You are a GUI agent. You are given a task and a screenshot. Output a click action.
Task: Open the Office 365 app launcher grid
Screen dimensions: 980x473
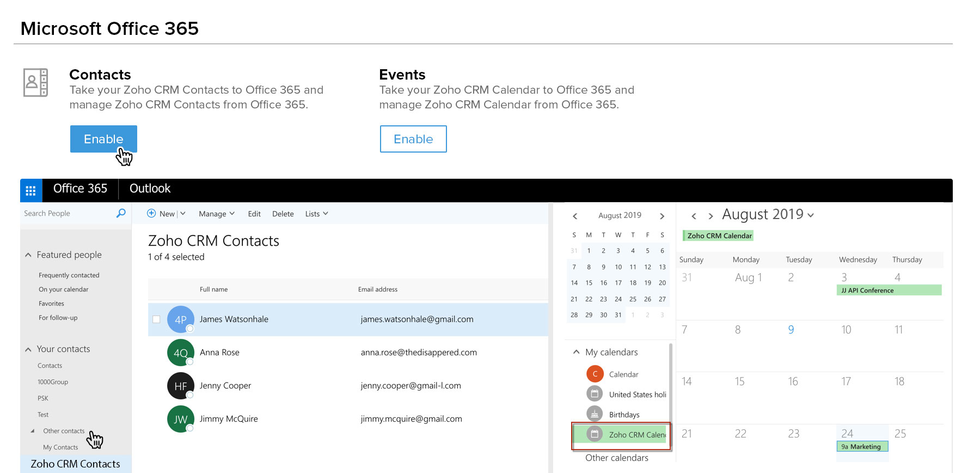[x=30, y=191]
